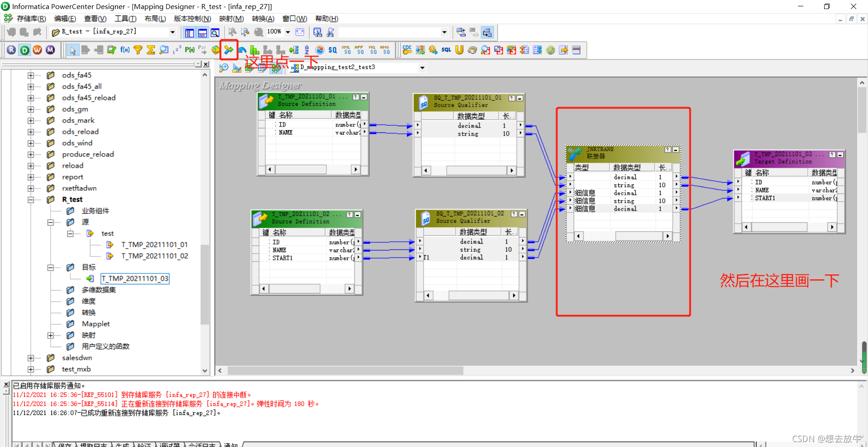This screenshot has width=868, height=447.
Task: Pick the MQ SQ tool
Action: (372, 50)
